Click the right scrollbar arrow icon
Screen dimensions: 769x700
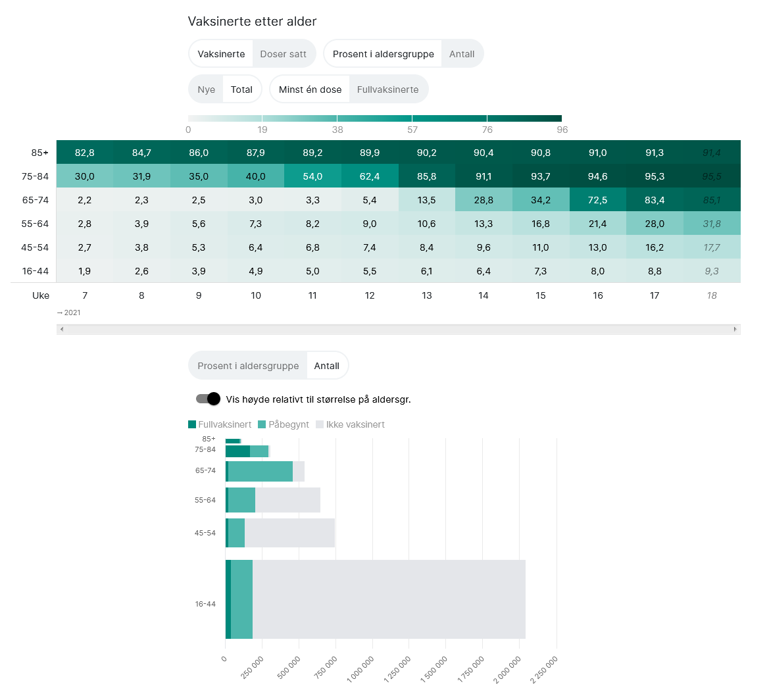(x=735, y=329)
